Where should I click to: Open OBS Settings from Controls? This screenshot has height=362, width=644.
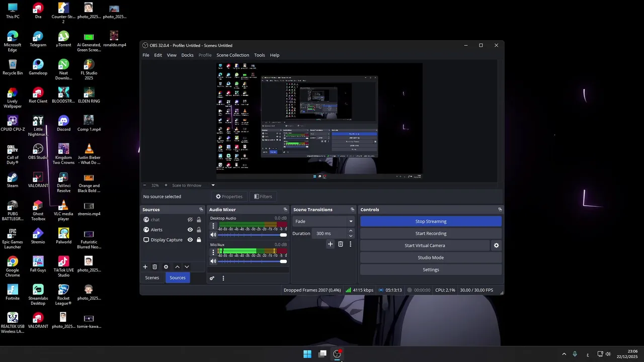click(x=431, y=269)
